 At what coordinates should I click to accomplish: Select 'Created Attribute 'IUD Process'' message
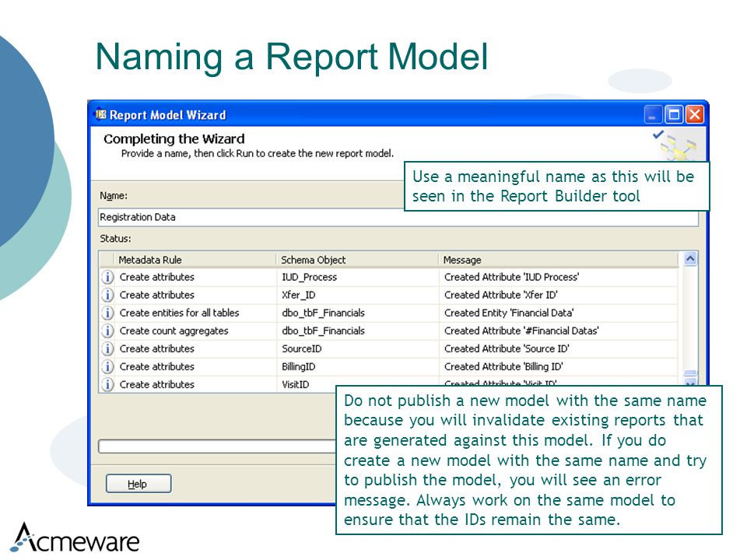[x=512, y=277]
